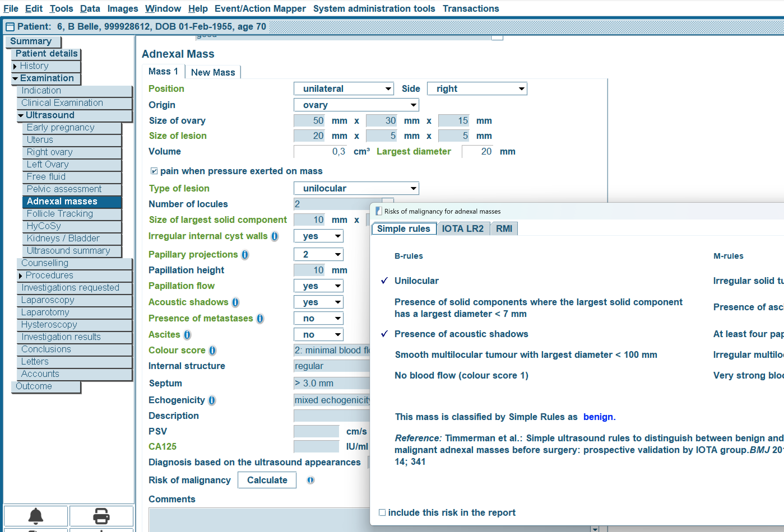Select the Simple rules tab
Viewport: 784px width, 532px height.
403,228
